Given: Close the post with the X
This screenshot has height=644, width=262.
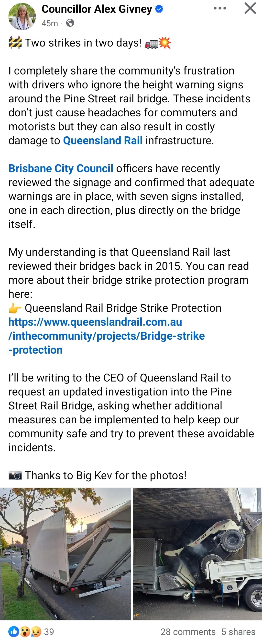Looking at the screenshot, I should (250, 8).
